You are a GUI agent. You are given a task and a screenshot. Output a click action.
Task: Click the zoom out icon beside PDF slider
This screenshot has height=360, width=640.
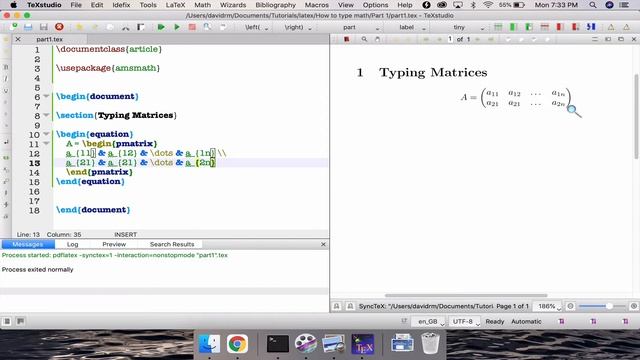tap(571, 306)
